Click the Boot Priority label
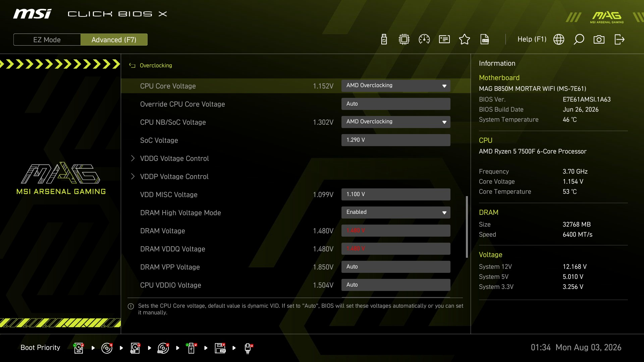This screenshot has width=644, height=362. click(40, 348)
